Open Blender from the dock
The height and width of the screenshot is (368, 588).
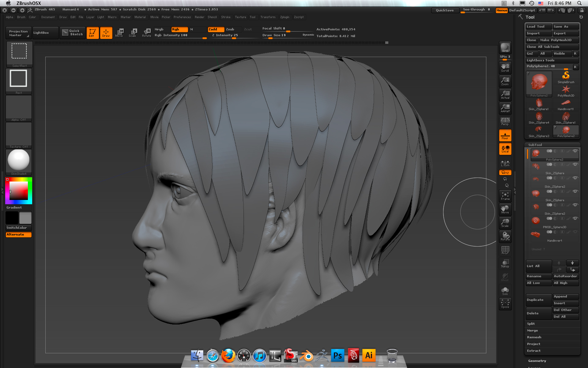click(x=306, y=356)
